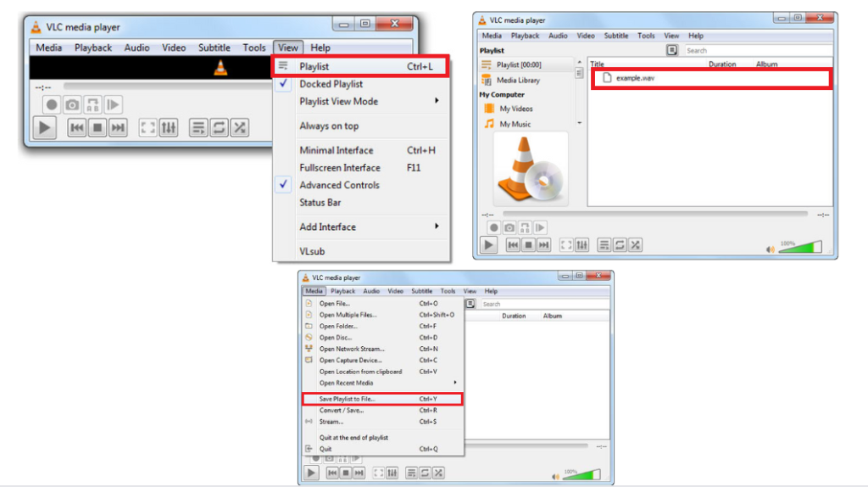Select Quit Ctrl+Q in Media menu
Viewport: 868px width, 487px height.
click(382, 449)
